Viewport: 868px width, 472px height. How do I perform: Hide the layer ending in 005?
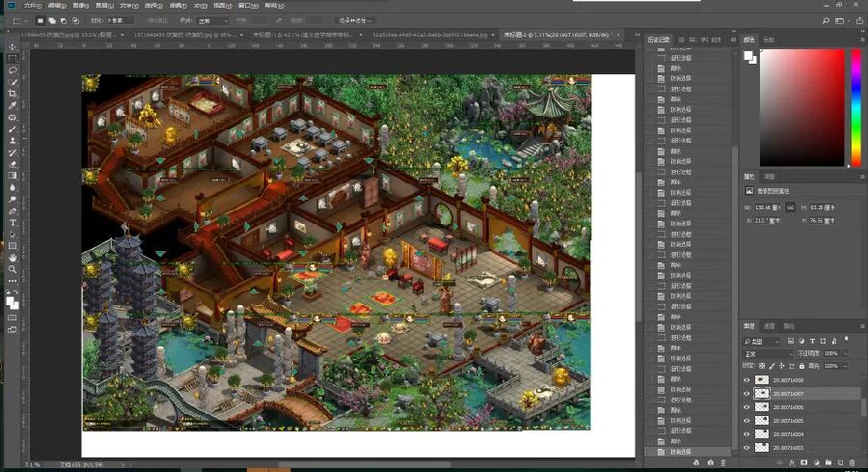tap(746, 421)
